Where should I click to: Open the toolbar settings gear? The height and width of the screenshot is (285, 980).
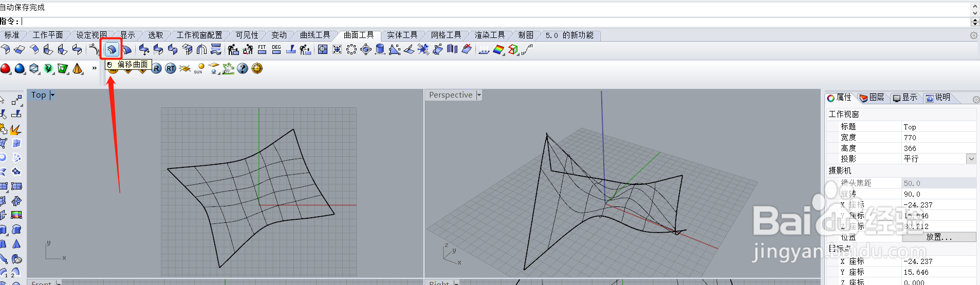(x=973, y=35)
